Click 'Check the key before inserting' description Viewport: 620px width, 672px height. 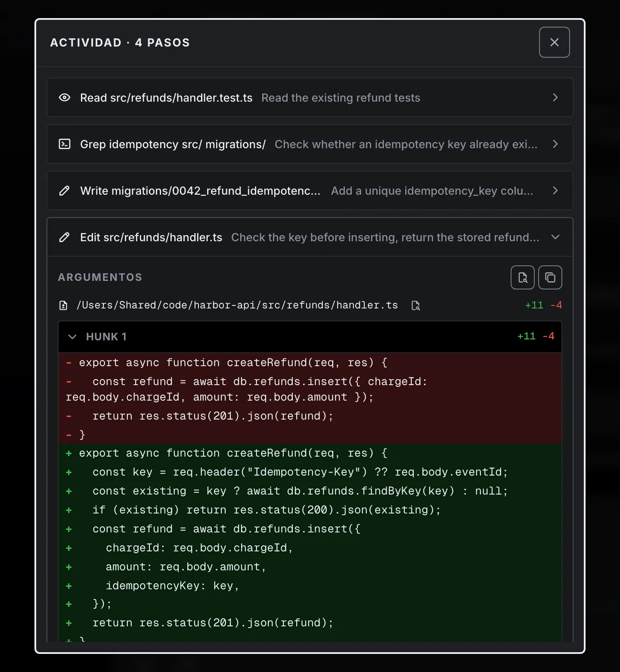[385, 237]
